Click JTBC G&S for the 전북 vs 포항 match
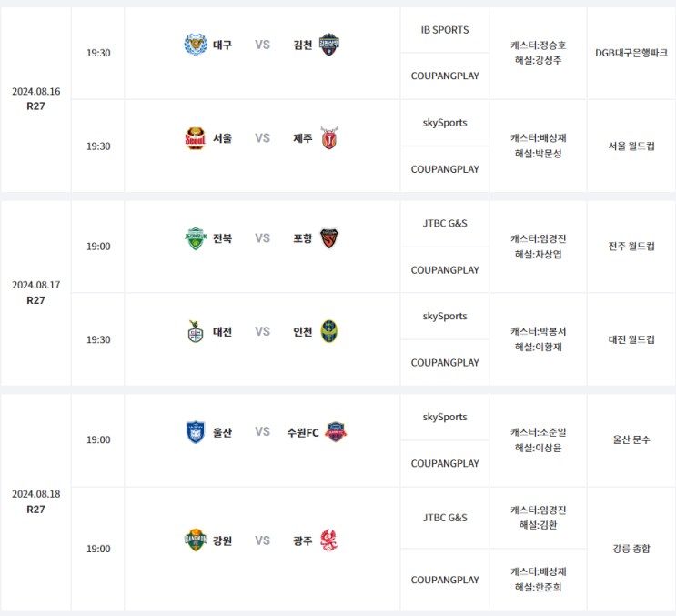The height and width of the screenshot is (616, 676). [445, 223]
